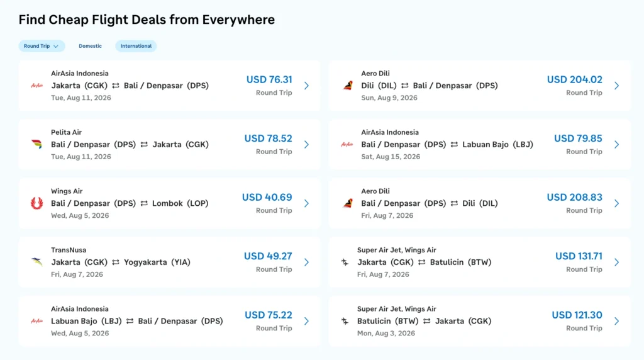644x360 pixels.
Task: Click AirAsia logo on Jakarta–Bali deal
Action: click(37, 86)
